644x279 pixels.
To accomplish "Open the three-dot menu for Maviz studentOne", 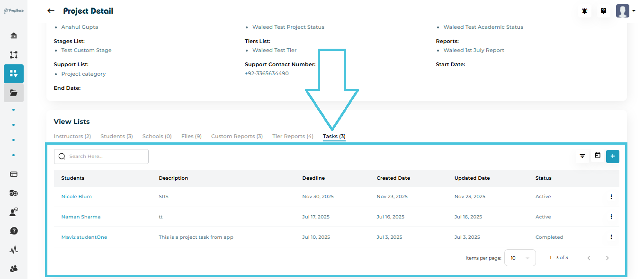I will [x=611, y=237].
